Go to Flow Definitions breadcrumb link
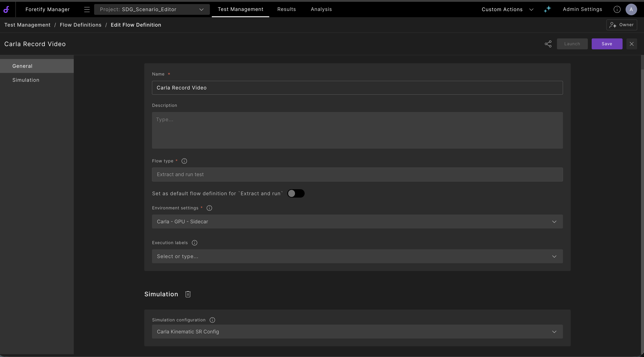644x357 pixels. click(81, 25)
